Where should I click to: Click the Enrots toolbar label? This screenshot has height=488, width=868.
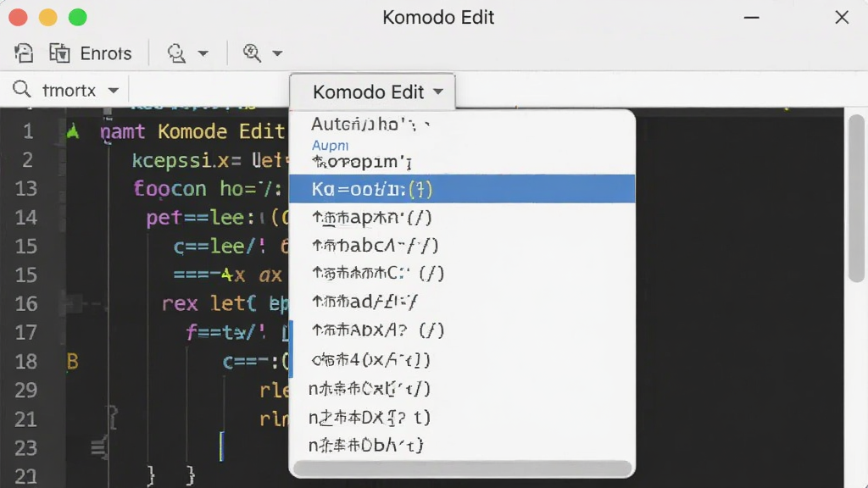coord(106,53)
